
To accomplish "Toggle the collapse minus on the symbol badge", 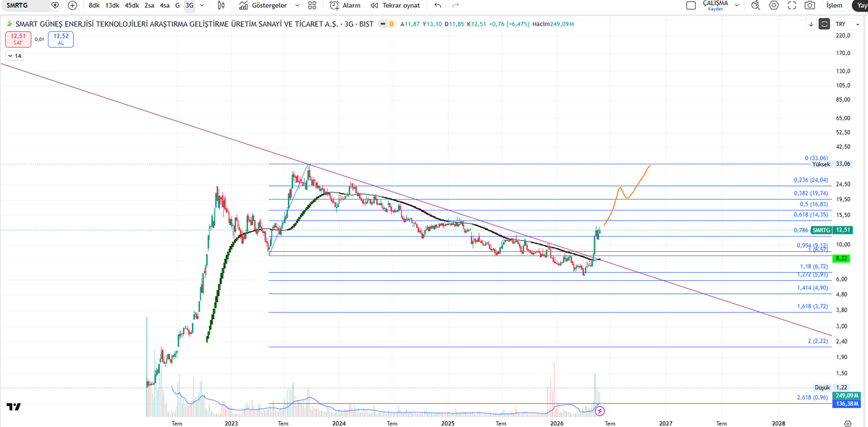I will click(x=382, y=24).
